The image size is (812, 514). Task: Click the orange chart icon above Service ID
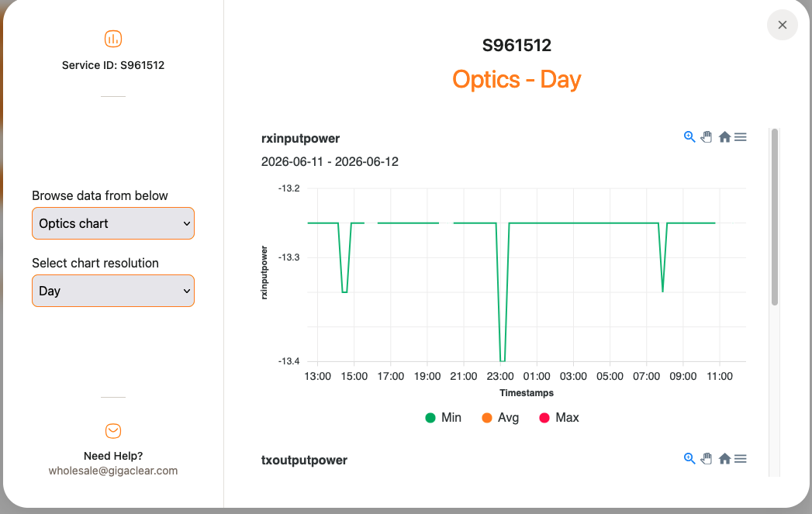(x=113, y=39)
